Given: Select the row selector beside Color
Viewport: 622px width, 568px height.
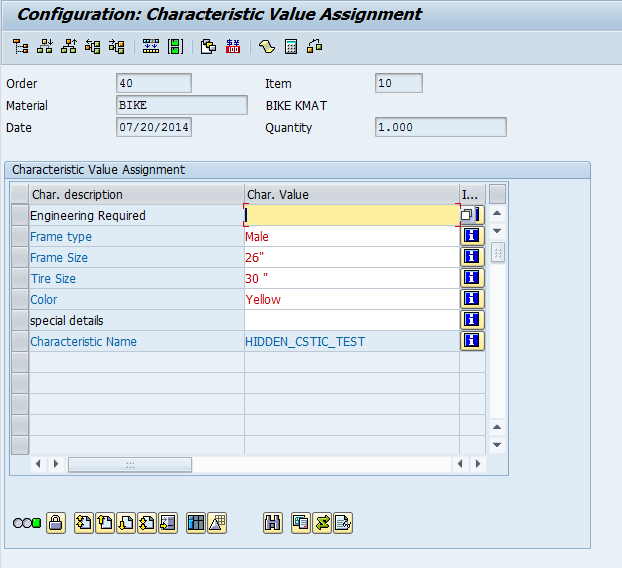Looking at the screenshot, I should click(x=20, y=299).
